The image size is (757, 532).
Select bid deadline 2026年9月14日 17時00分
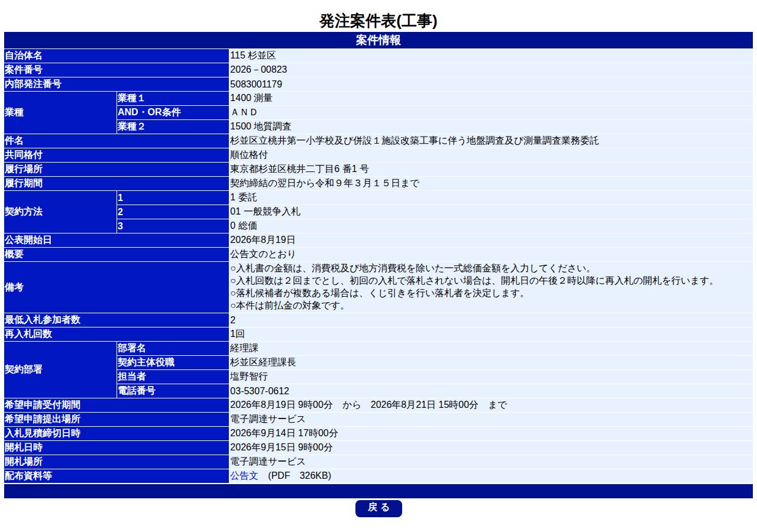click(284, 433)
